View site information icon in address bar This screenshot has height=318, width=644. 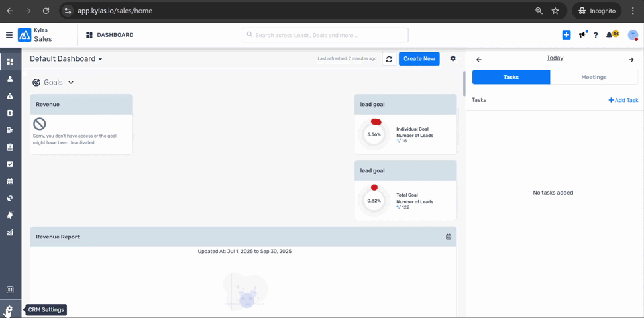click(68, 11)
